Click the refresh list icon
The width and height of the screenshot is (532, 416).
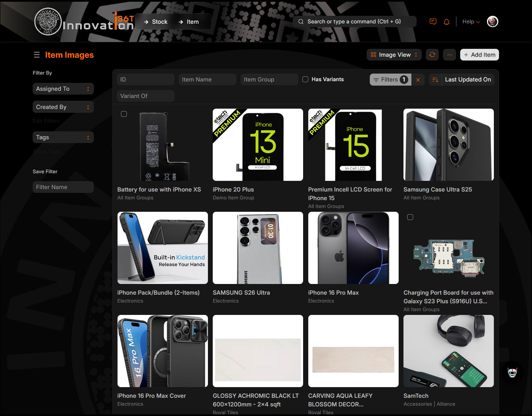point(432,55)
